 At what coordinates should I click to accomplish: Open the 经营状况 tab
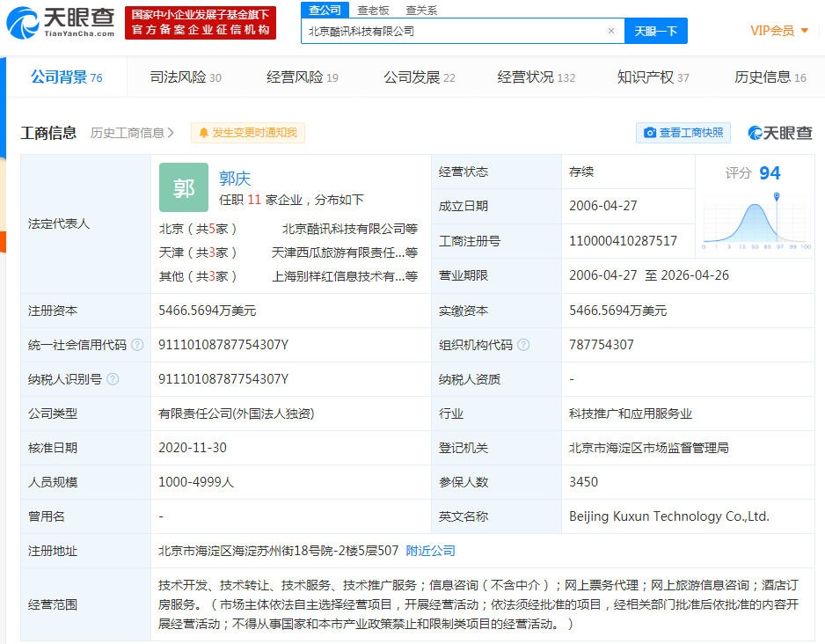pyautogui.click(x=537, y=77)
